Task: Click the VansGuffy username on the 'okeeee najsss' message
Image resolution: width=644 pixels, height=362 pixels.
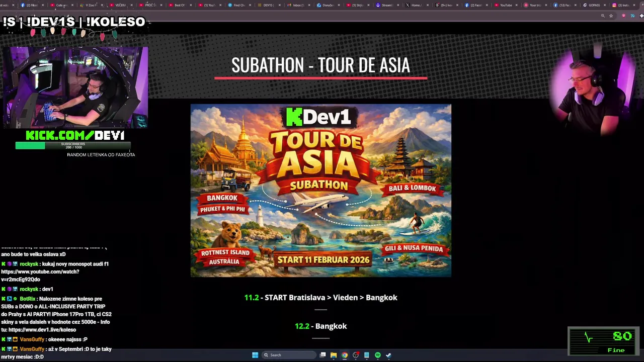Action: click(32, 339)
